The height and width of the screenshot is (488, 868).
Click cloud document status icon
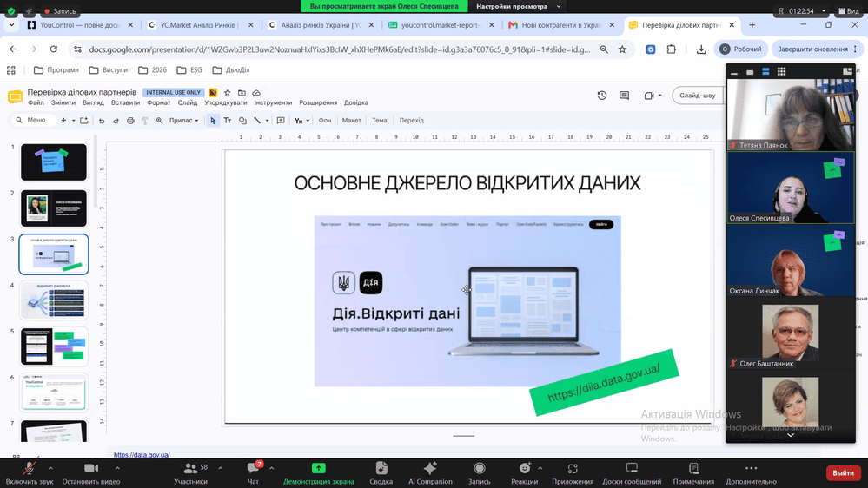[256, 92]
